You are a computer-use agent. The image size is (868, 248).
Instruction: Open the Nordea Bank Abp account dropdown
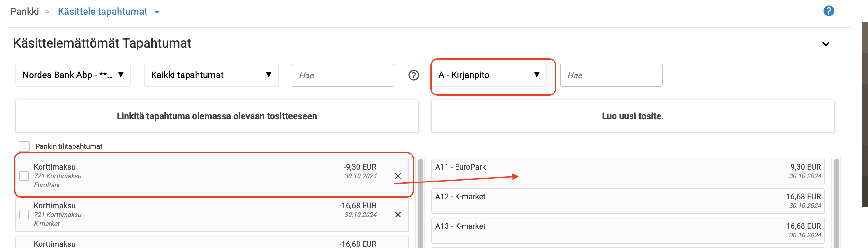coord(73,75)
